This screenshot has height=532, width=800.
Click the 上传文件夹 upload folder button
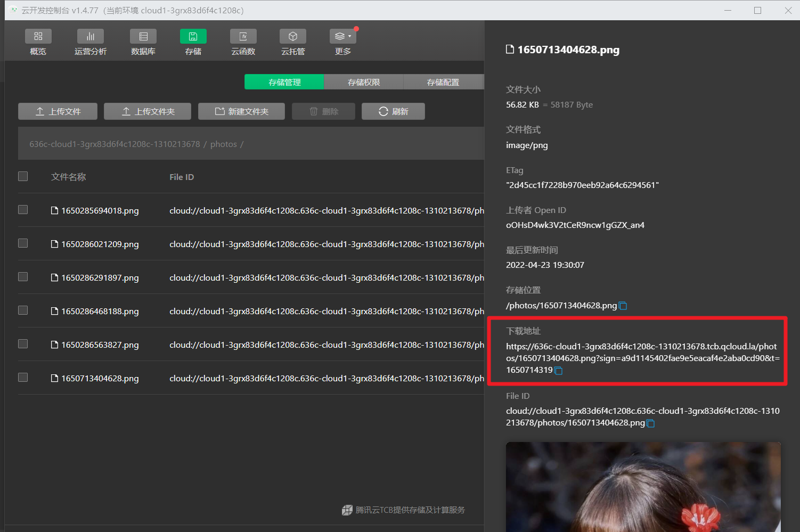pos(148,111)
